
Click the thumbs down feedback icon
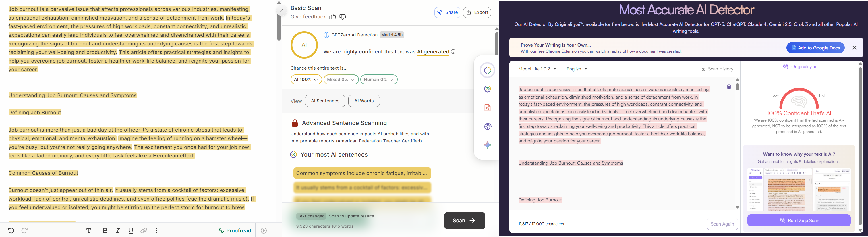[x=343, y=17]
